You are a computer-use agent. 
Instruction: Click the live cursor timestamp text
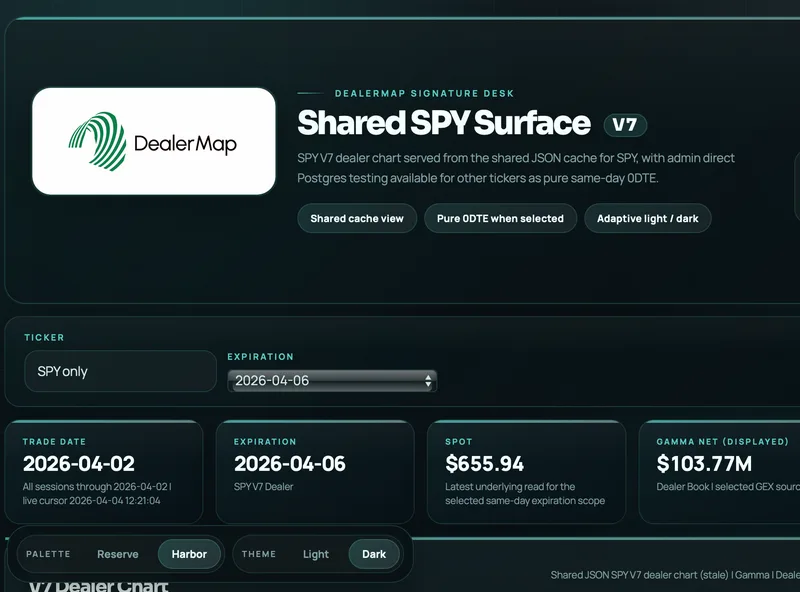point(91,501)
